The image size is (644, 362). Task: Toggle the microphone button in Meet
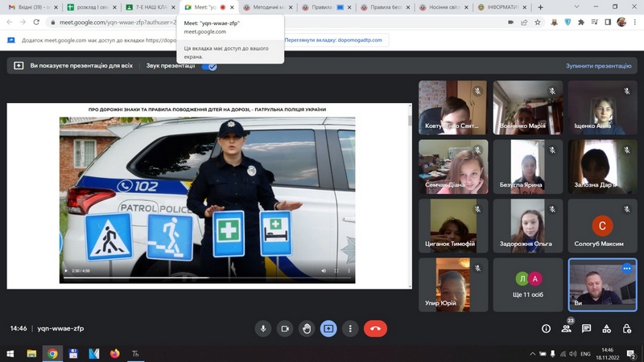point(263,329)
